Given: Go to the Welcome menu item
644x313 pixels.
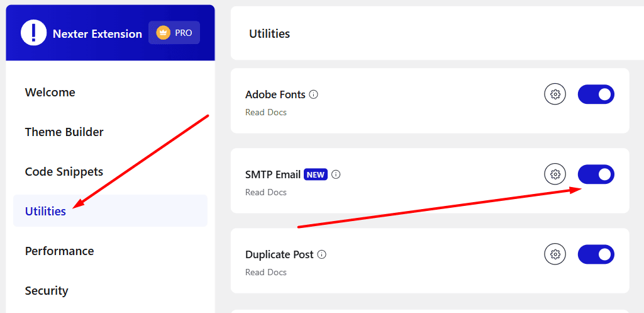Looking at the screenshot, I should pyautogui.click(x=50, y=93).
